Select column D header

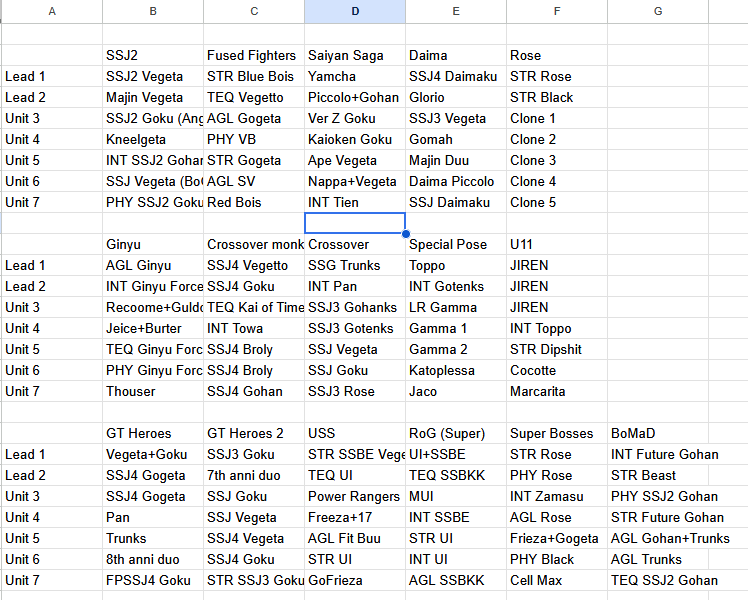pos(355,11)
